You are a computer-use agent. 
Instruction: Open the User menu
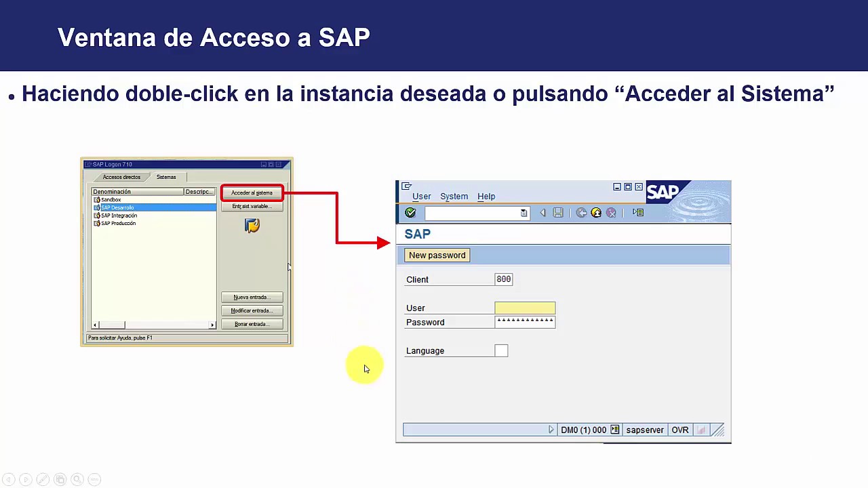(421, 197)
